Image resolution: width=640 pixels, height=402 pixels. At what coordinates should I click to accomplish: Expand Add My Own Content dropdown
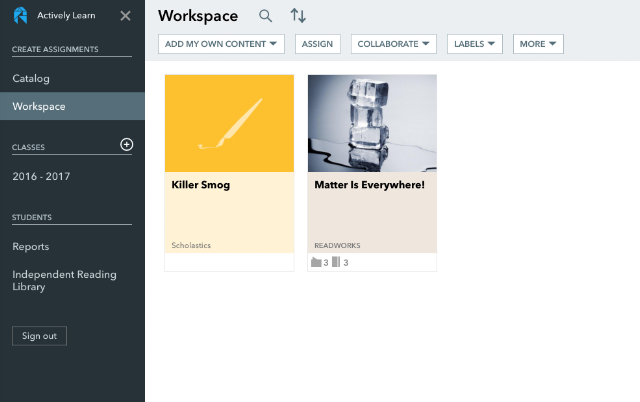pos(221,44)
